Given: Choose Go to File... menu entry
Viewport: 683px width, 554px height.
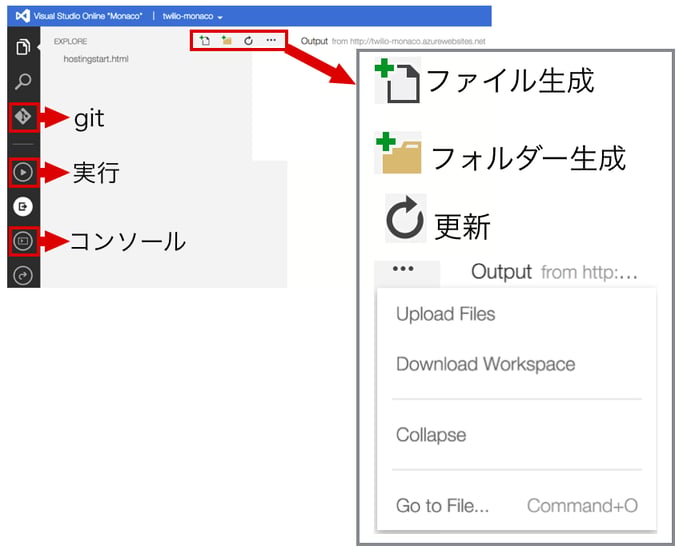Looking at the screenshot, I should click(443, 506).
